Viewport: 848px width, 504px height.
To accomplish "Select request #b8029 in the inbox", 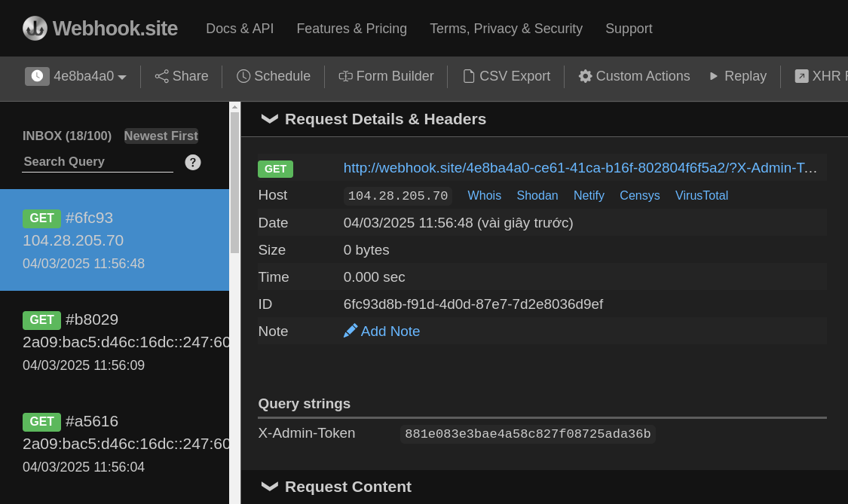I will click(x=115, y=341).
